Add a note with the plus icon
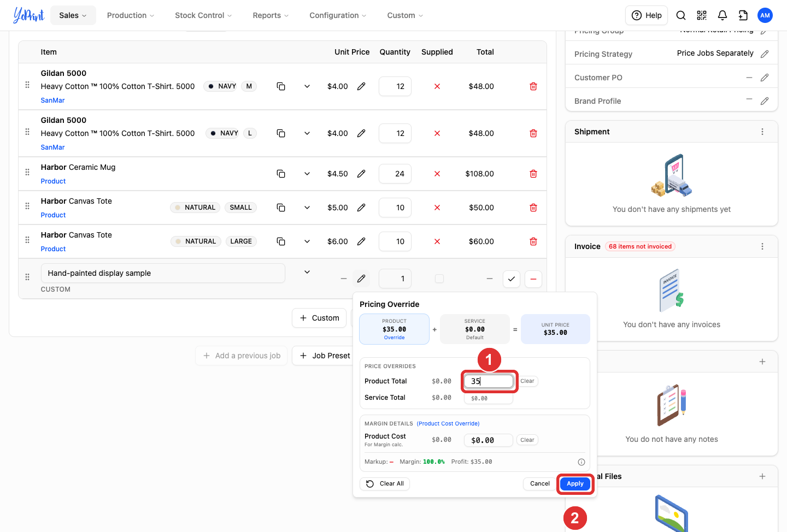Viewport: 787px width, 532px height. (x=762, y=362)
